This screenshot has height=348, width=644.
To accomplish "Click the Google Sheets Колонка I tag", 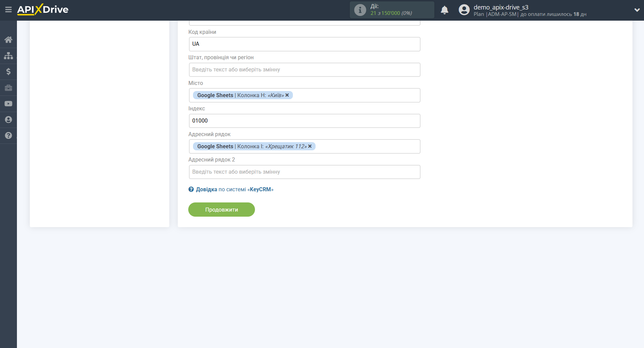I will [254, 146].
